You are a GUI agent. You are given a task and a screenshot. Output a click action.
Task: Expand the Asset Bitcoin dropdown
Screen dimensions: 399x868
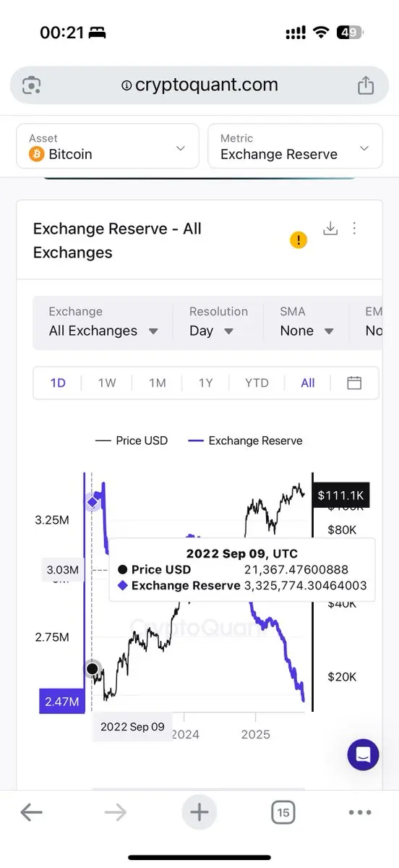point(108,147)
